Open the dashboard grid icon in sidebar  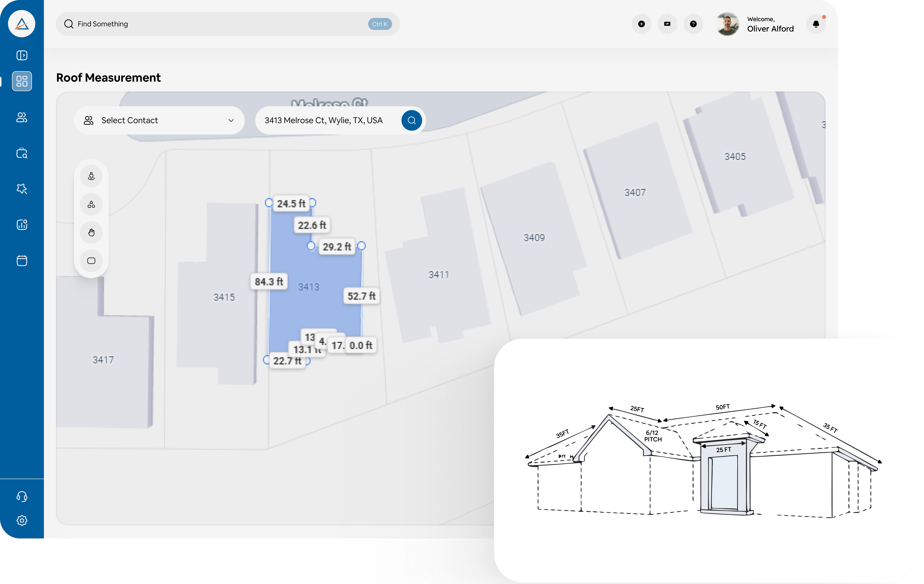point(22,81)
